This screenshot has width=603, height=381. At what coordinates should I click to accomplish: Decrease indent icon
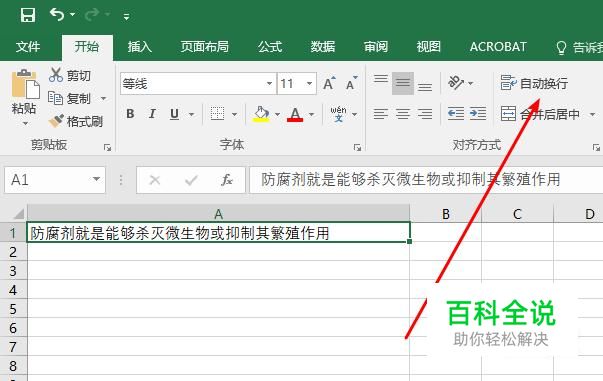(x=456, y=114)
